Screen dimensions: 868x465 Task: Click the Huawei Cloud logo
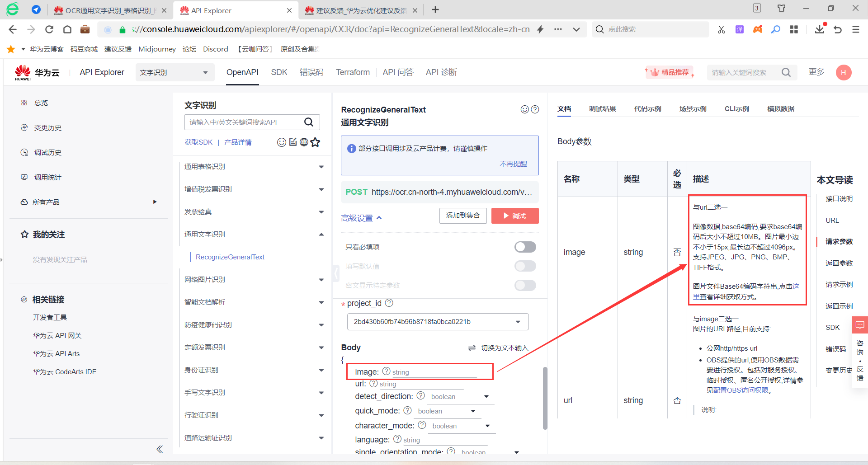point(37,72)
